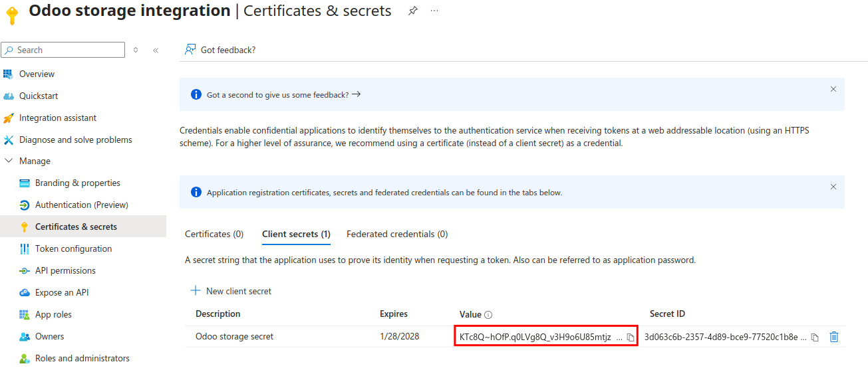Viewport: 868px width, 372px height.
Task: Follow the feedback link in the banner
Action: pyautogui.click(x=283, y=94)
